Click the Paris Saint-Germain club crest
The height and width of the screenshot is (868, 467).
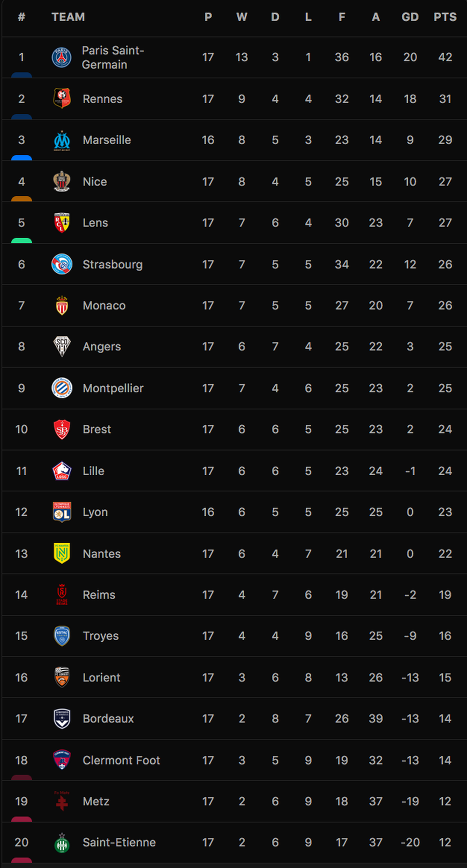click(x=62, y=57)
